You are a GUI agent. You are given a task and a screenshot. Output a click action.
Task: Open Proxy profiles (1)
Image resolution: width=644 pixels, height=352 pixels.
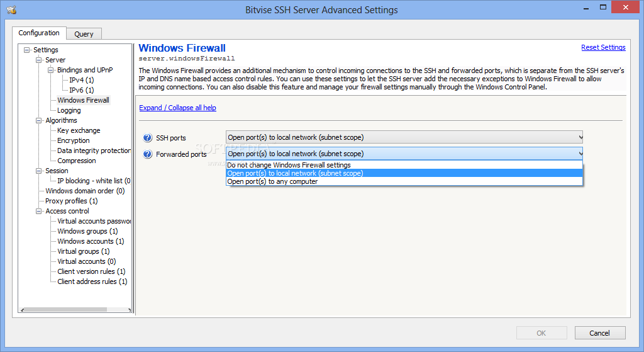[x=72, y=201]
